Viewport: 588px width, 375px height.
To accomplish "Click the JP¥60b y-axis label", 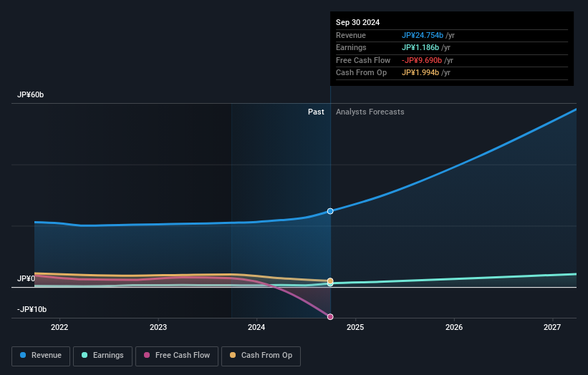I will [x=30, y=94].
